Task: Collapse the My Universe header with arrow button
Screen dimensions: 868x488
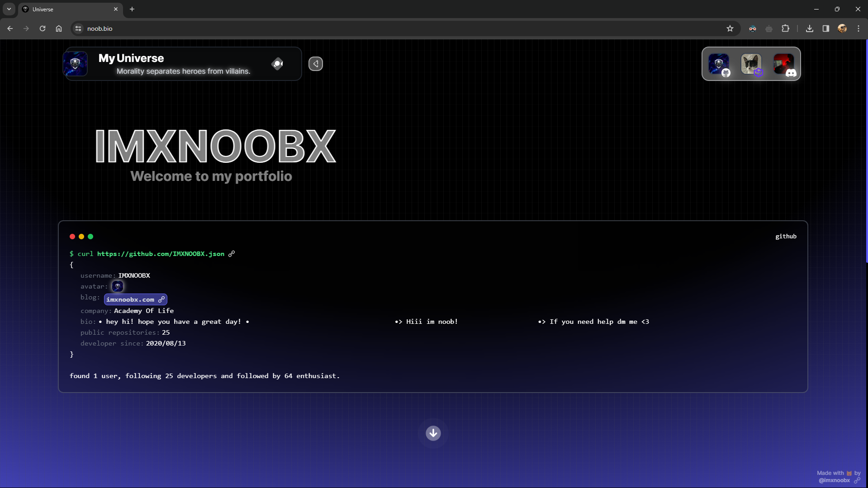Action: click(x=316, y=64)
